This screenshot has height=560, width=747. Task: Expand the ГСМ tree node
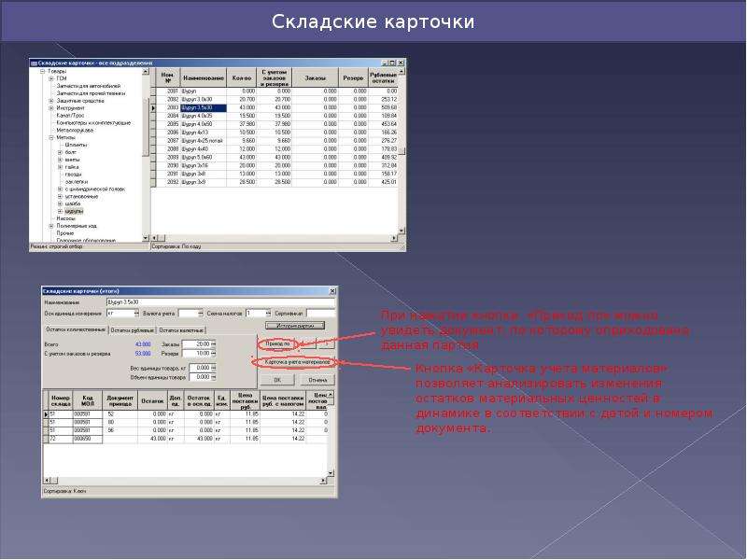pos(51,78)
